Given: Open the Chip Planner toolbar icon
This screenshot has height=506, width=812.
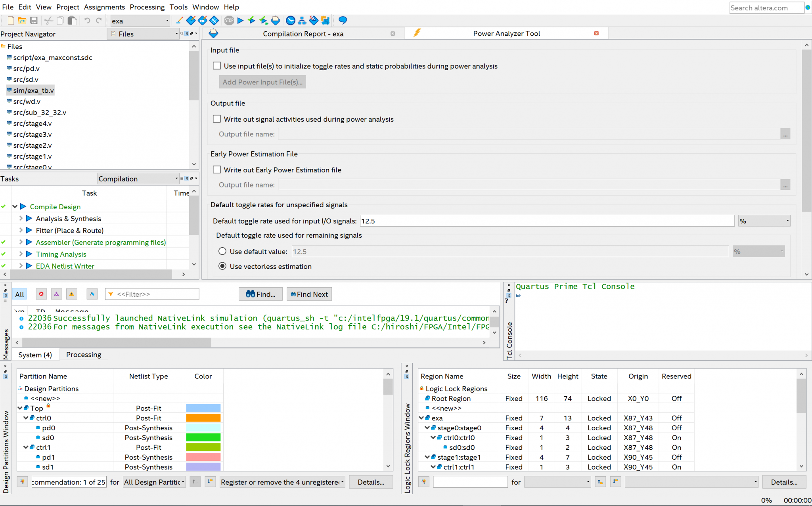Looking at the screenshot, I should [x=325, y=21].
